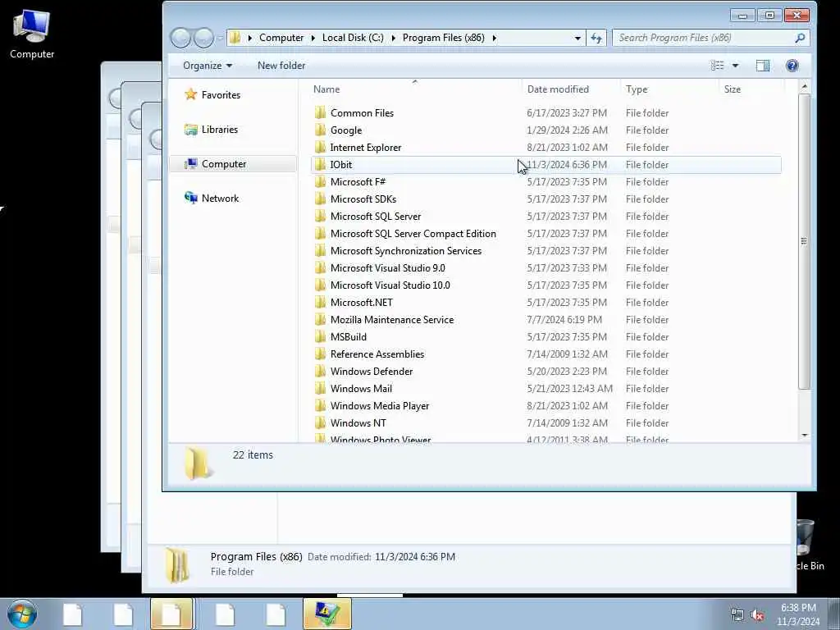
Task: Click Local Disk (C:) in the breadcrumb
Action: click(x=353, y=38)
